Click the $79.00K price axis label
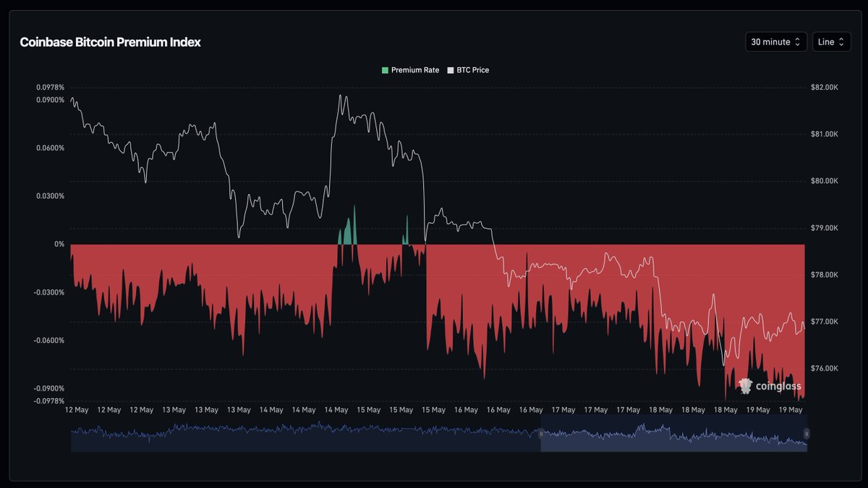Viewport: 868px width, 488px height. pyautogui.click(x=825, y=228)
